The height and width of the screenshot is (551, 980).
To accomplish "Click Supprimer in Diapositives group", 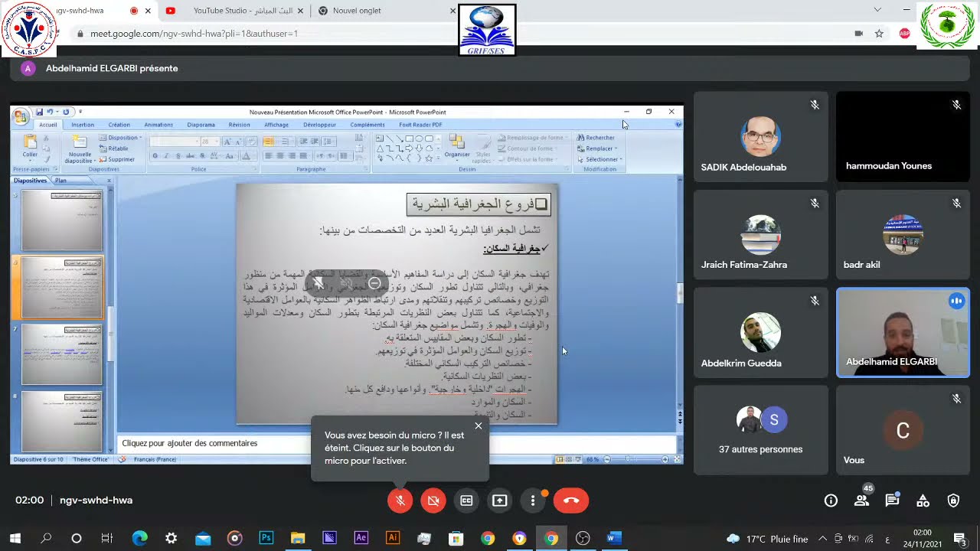I will pos(116,159).
